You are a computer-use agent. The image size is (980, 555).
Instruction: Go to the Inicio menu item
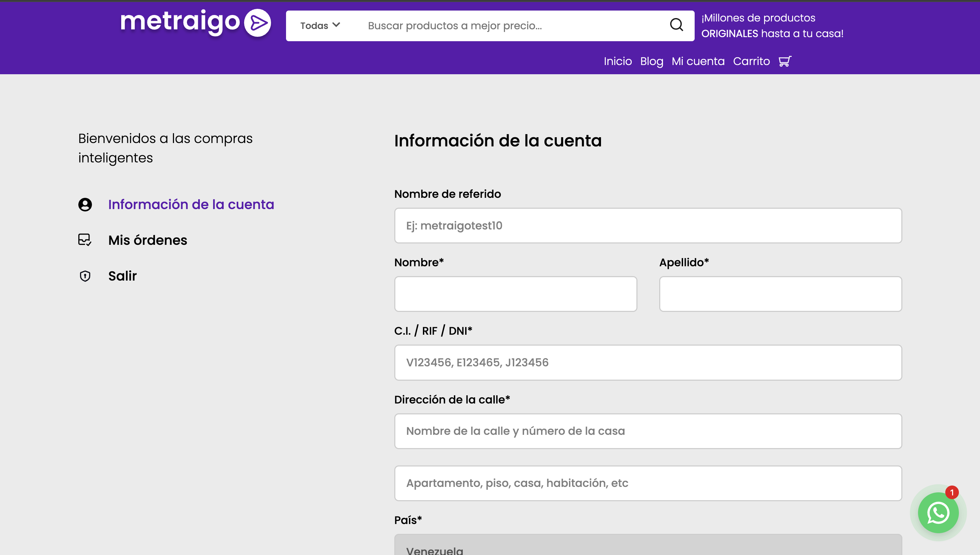[x=618, y=61]
